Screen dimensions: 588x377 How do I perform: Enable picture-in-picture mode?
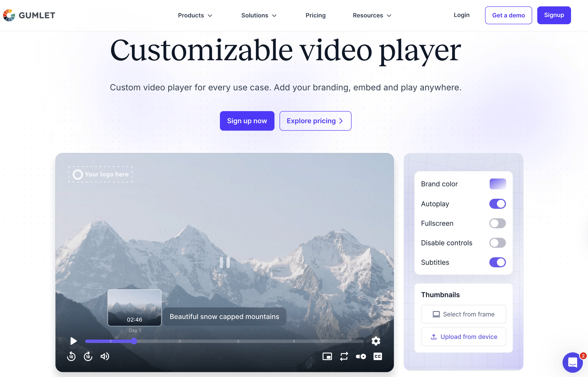327,356
